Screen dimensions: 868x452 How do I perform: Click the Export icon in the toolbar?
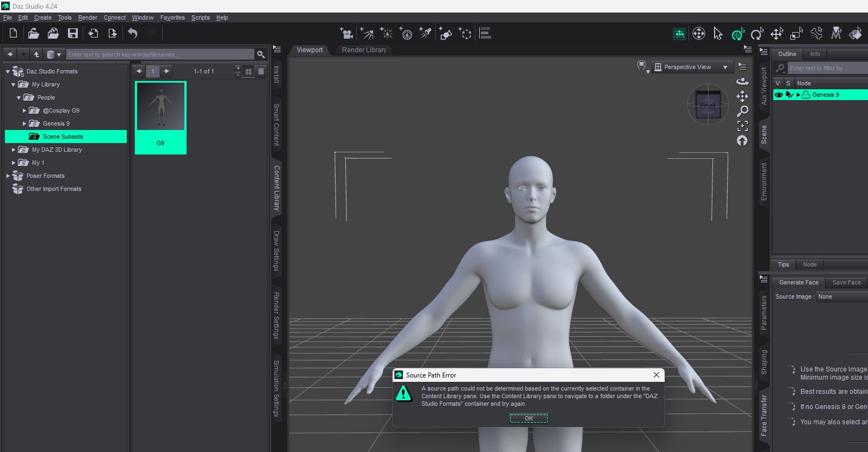(x=113, y=33)
